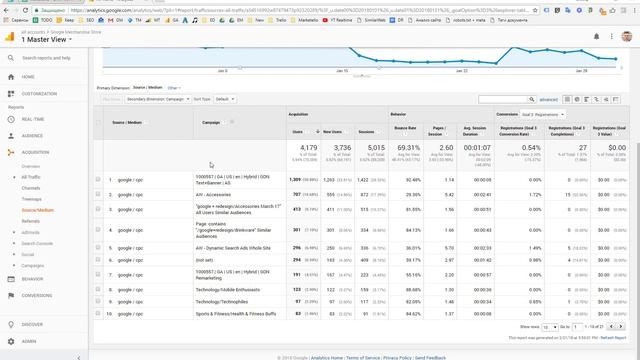Open Social section in sidebar

tap(28, 254)
